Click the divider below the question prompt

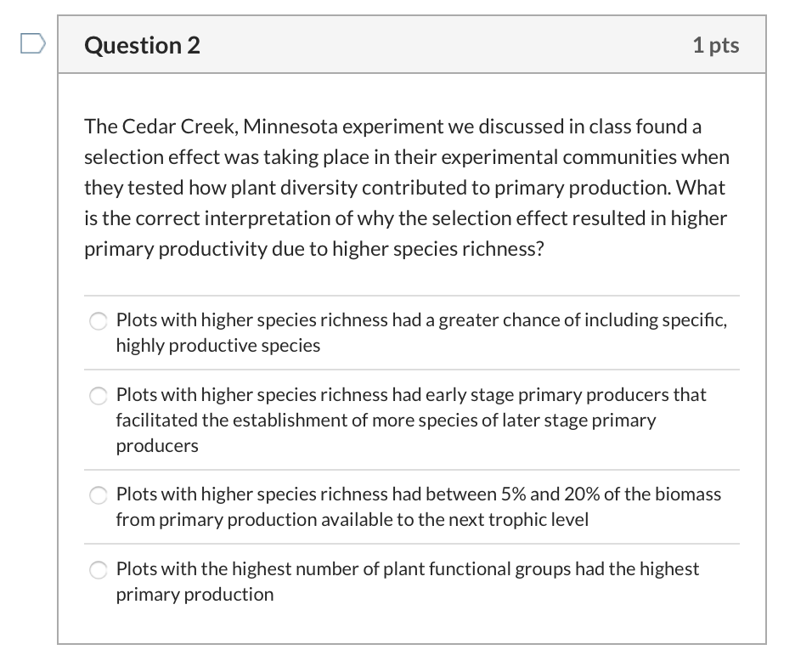click(412, 294)
